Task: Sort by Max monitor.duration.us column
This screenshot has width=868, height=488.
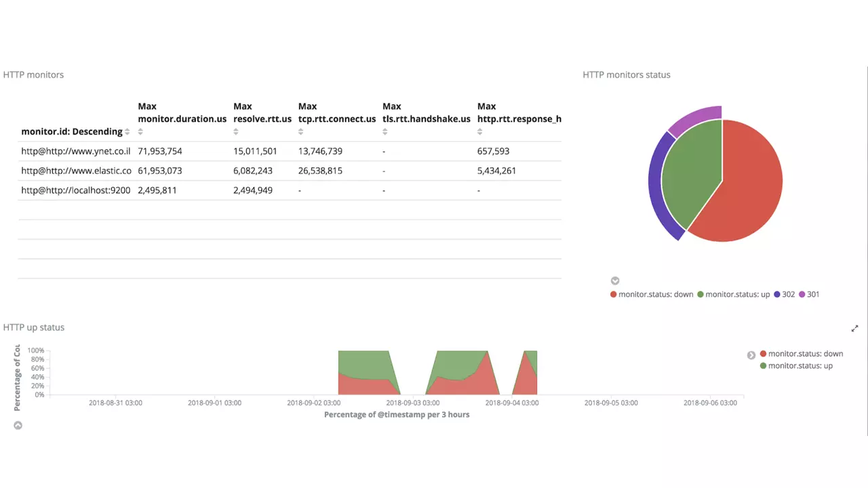Action: pos(141,132)
